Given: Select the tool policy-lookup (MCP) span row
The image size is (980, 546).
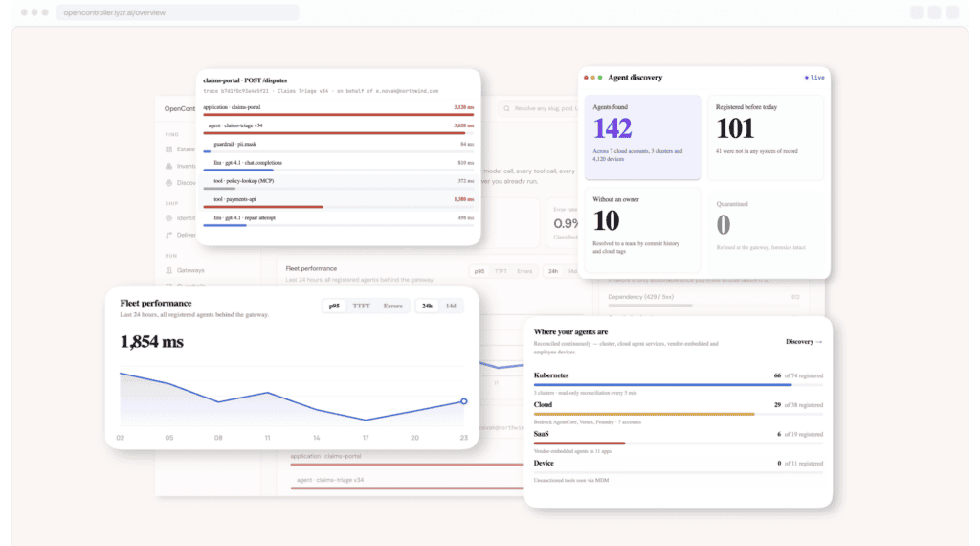Looking at the screenshot, I should (338, 183).
